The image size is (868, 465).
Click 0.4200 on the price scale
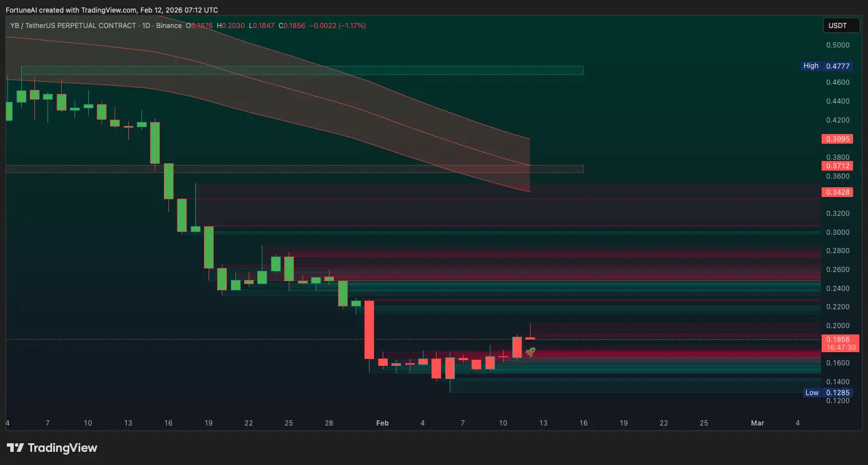click(x=838, y=120)
